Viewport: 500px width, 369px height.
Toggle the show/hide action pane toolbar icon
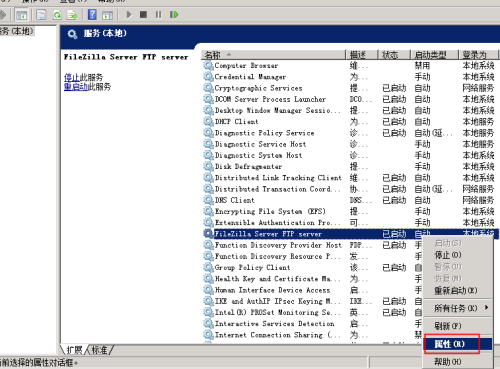coord(107,15)
